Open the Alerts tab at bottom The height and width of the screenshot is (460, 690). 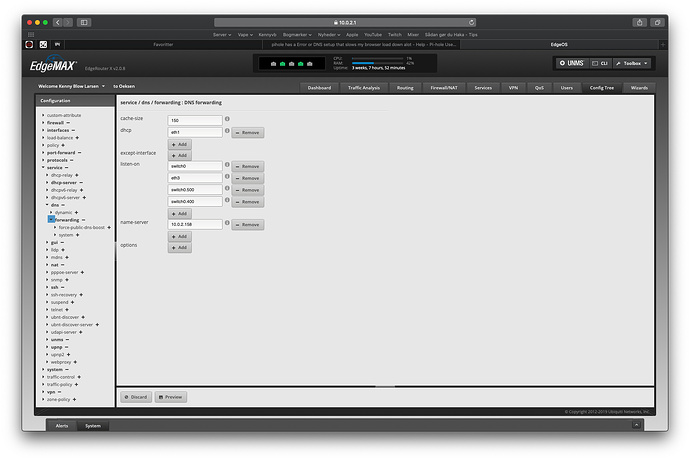[62, 426]
